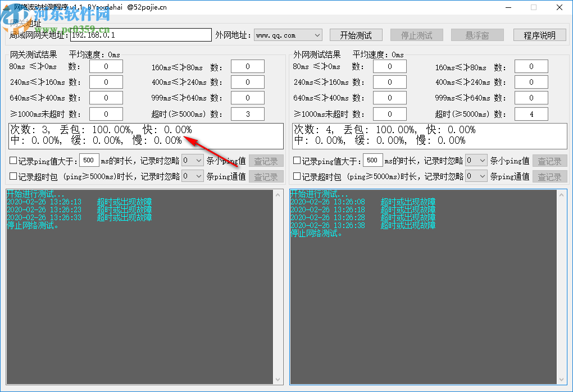The image size is (573, 392).
Task: Open 程序说明 program instructions
Action: point(540,35)
